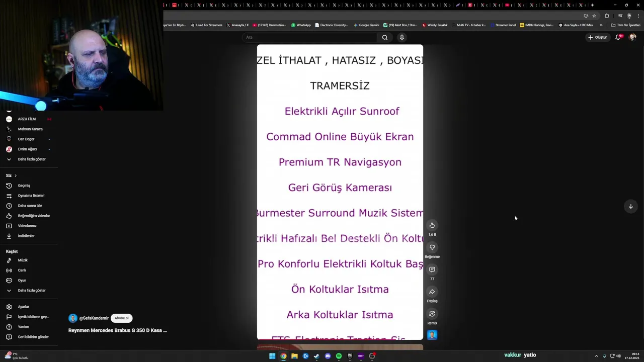Screen dimensions: 644x362
Task: Open the Tüm Yer İşaretleri folder
Action: 625,25
